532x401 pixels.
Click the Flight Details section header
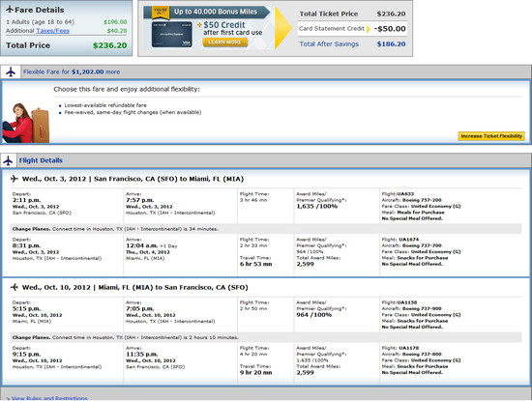[41, 160]
